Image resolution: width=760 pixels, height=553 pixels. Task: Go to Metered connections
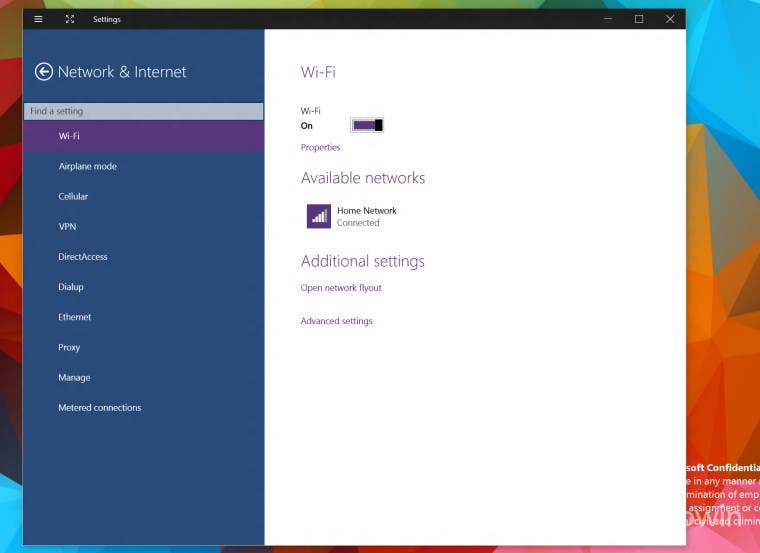click(x=100, y=408)
